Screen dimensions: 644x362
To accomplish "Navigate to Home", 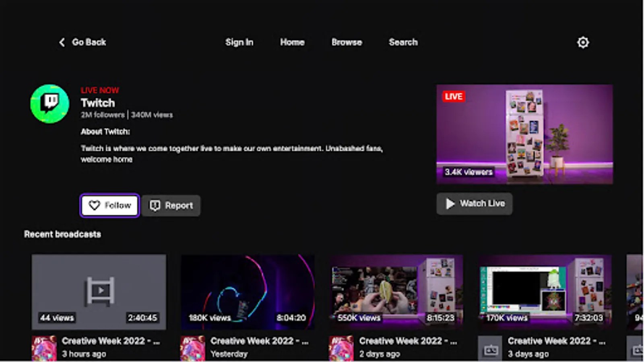I will tap(293, 42).
